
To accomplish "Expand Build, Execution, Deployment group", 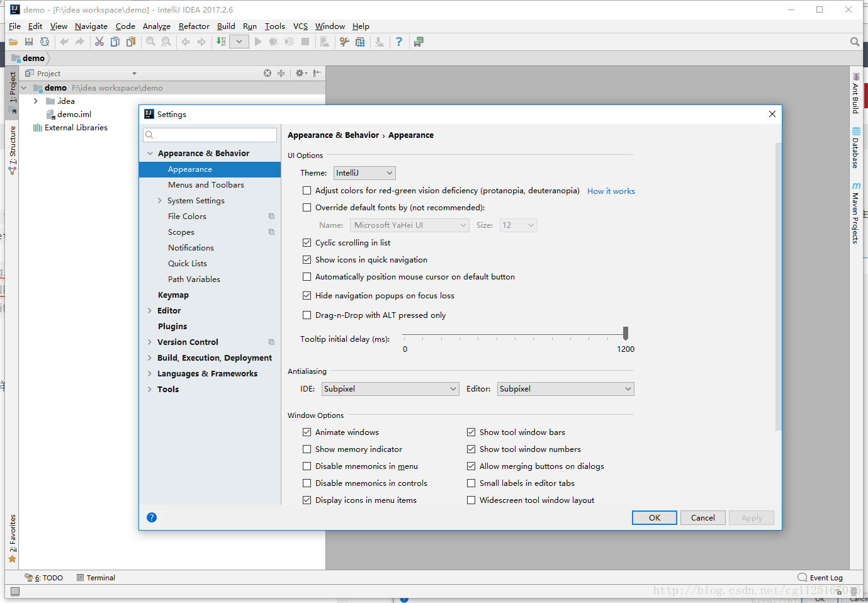I will tap(150, 358).
